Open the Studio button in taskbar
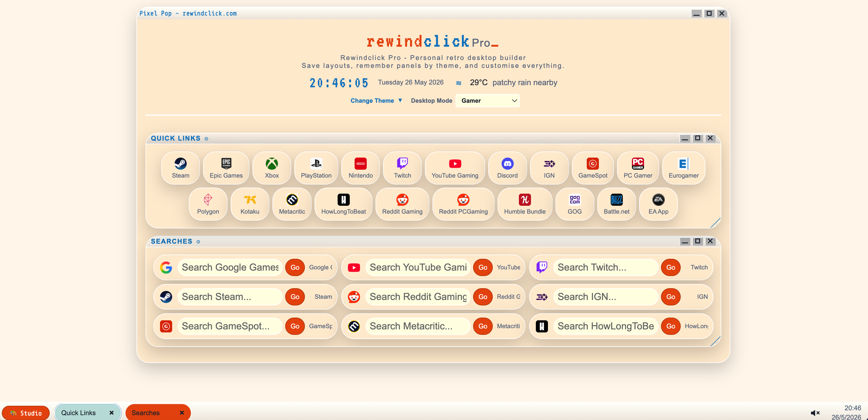Screen dimensions: 868x420 26,413
